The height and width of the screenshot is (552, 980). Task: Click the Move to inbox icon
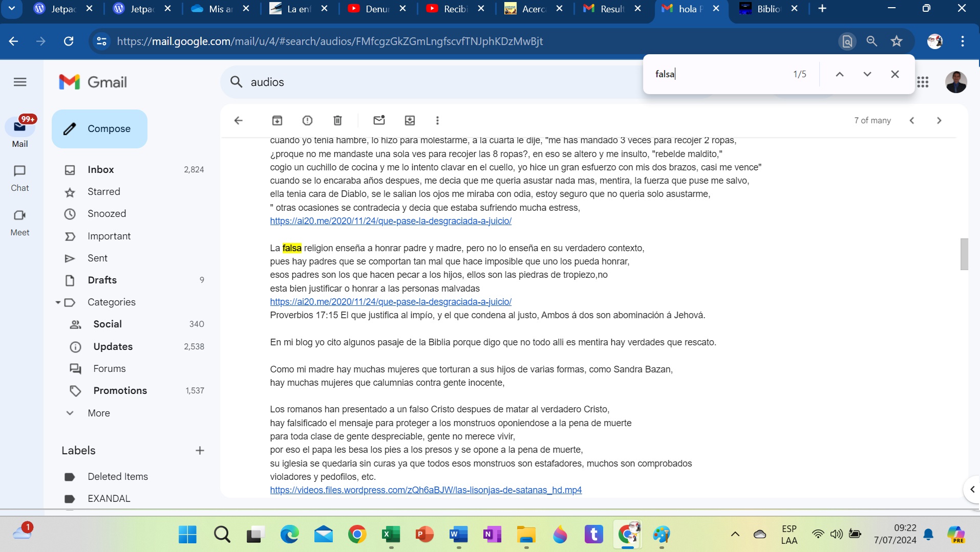[410, 120]
